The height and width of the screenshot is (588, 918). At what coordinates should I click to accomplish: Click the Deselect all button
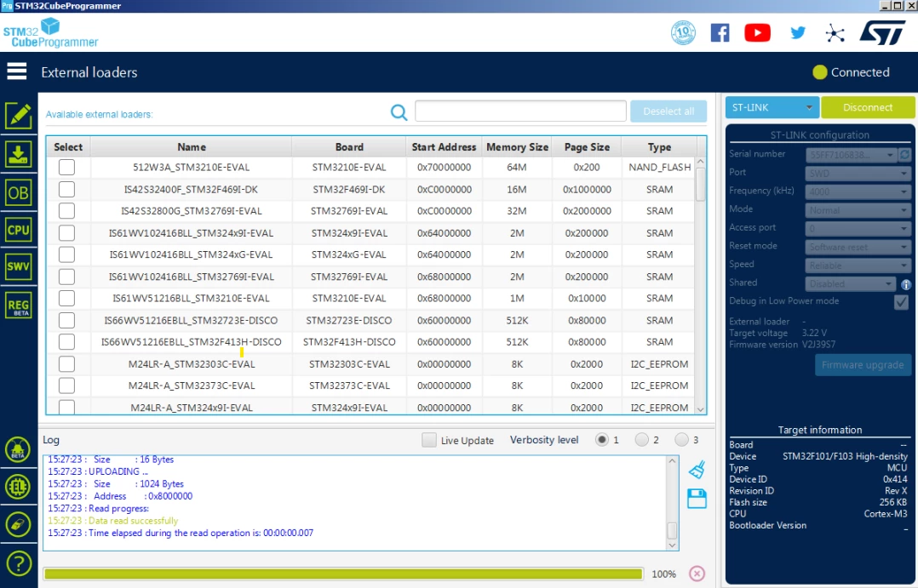(x=668, y=111)
